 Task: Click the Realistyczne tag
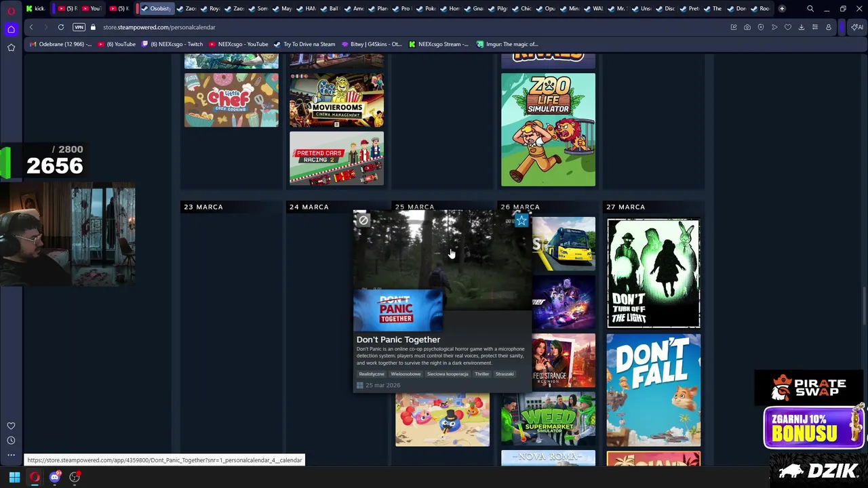(x=372, y=374)
